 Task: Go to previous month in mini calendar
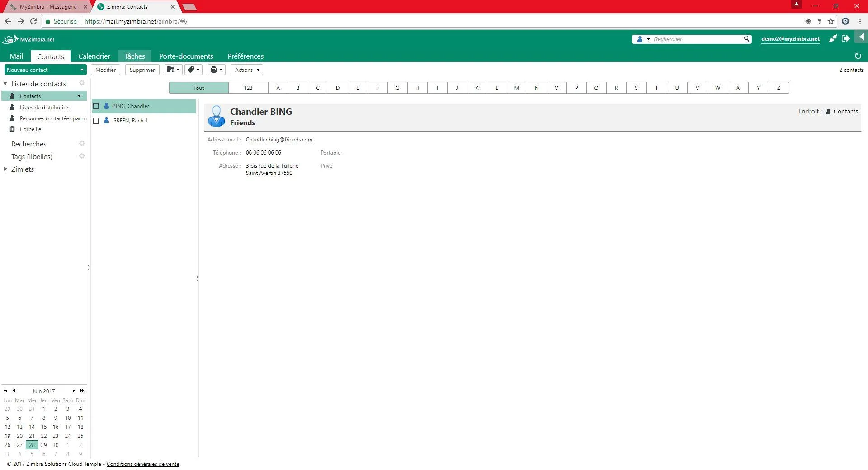pyautogui.click(x=14, y=391)
